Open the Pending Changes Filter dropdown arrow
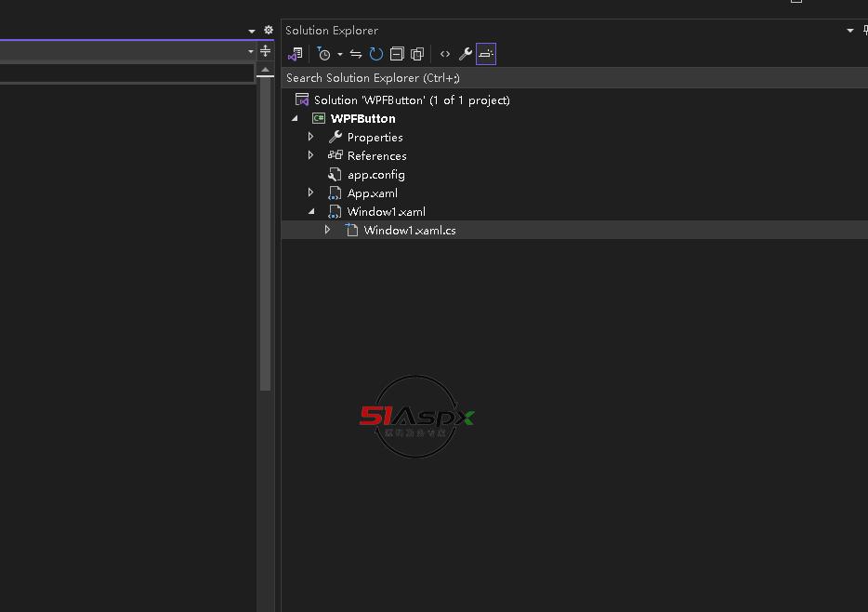 [340, 54]
